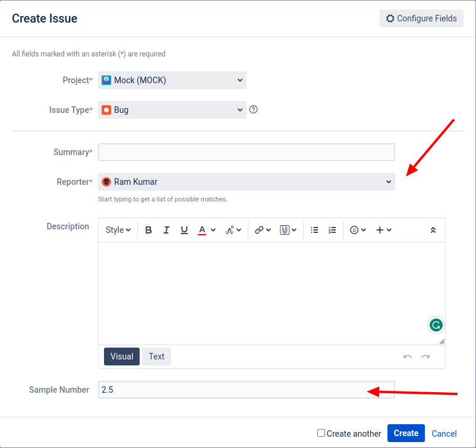Screen dimensions: 476x448
Task: Click the plus insert-more icon
Action: (x=380, y=230)
